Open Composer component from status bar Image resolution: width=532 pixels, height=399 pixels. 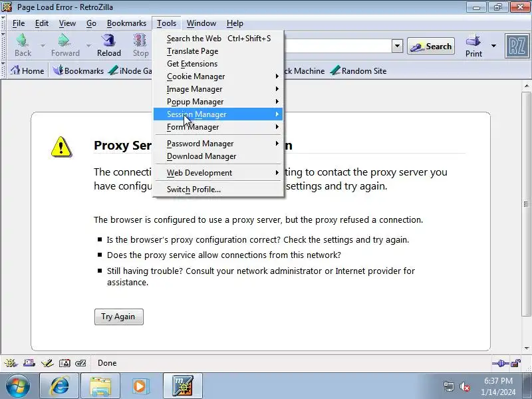47,363
